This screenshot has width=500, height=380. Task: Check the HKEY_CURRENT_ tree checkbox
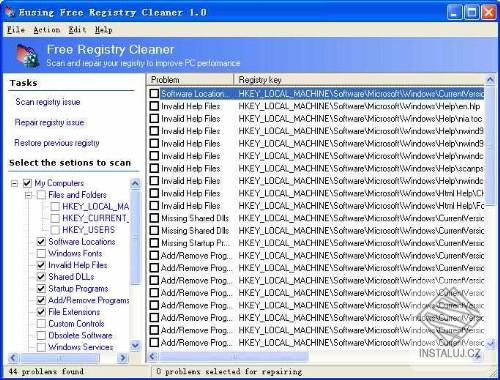point(55,218)
